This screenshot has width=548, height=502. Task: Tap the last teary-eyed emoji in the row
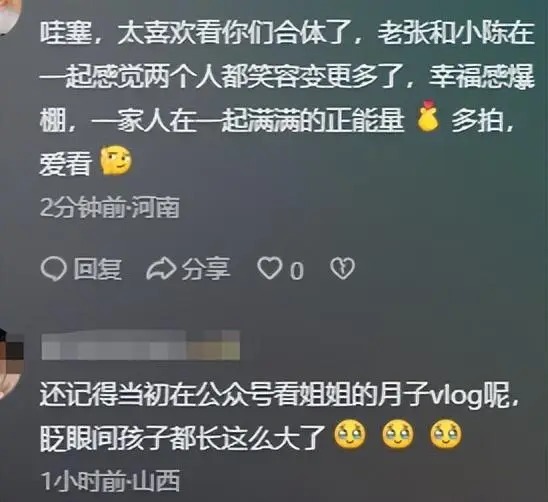[x=446, y=435]
